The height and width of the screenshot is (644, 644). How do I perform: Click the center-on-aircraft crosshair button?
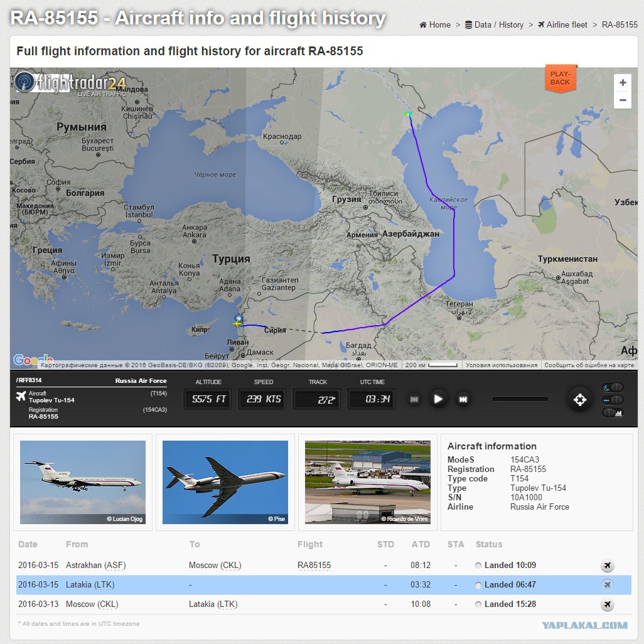click(x=580, y=399)
